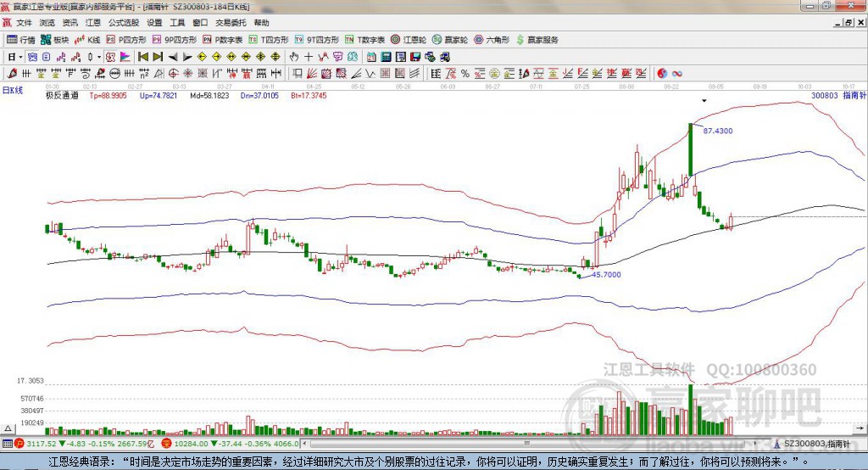
Task: Open the 江恩 menu
Action: tap(93, 23)
